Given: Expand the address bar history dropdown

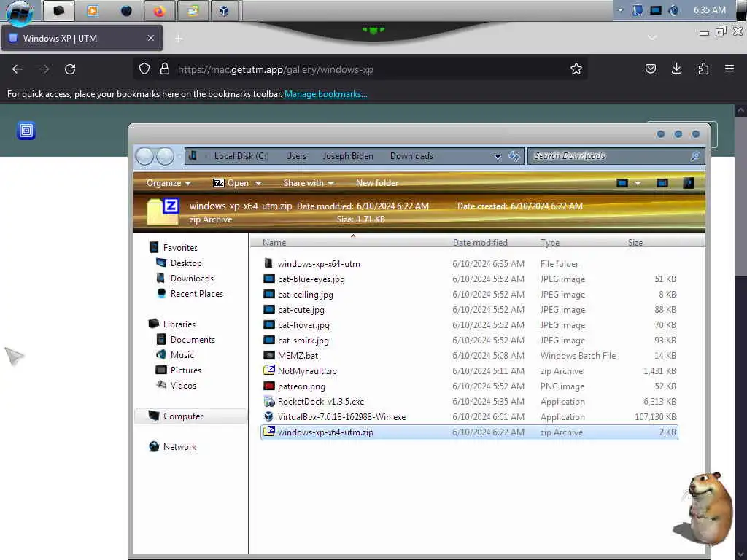Looking at the screenshot, I should [x=498, y=156].
